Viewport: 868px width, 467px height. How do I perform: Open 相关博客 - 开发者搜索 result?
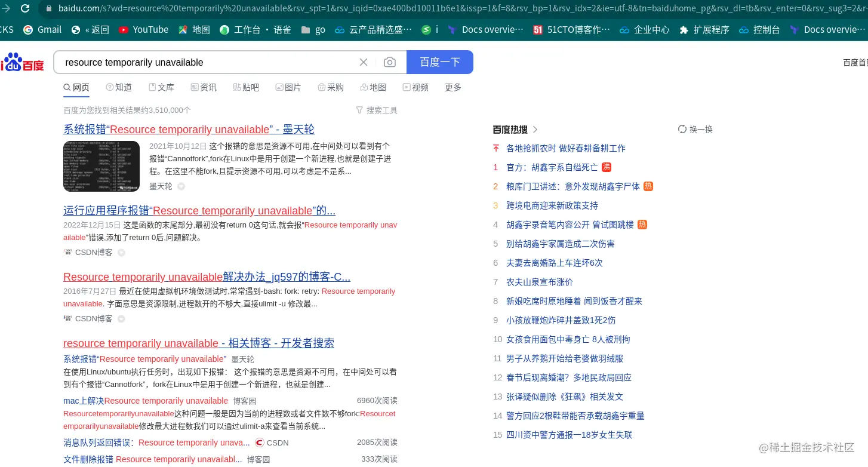coord(199,343)
